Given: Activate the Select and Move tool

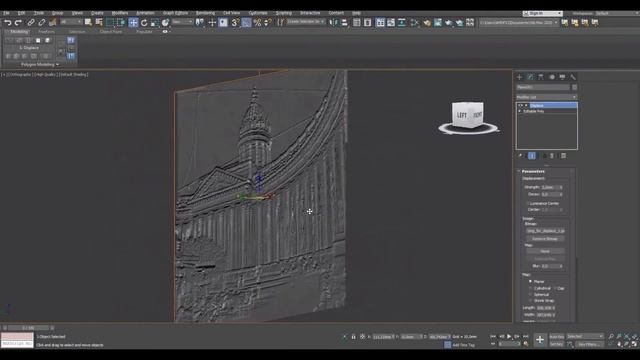Looking at the screenshot, I should point(133,23).
